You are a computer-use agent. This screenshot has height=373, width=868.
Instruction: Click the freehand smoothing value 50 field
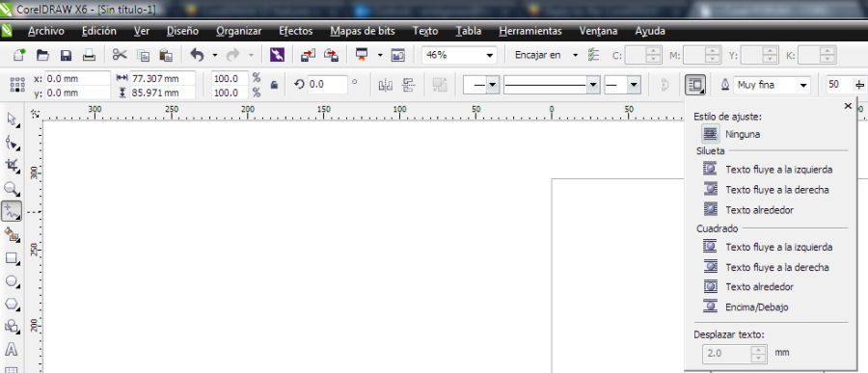click(839, 85)
